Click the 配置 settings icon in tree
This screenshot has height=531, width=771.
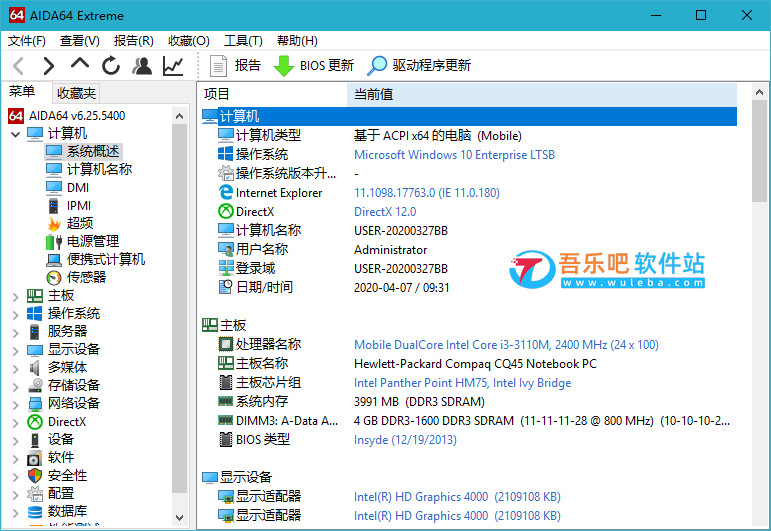[x=35, y=494]
